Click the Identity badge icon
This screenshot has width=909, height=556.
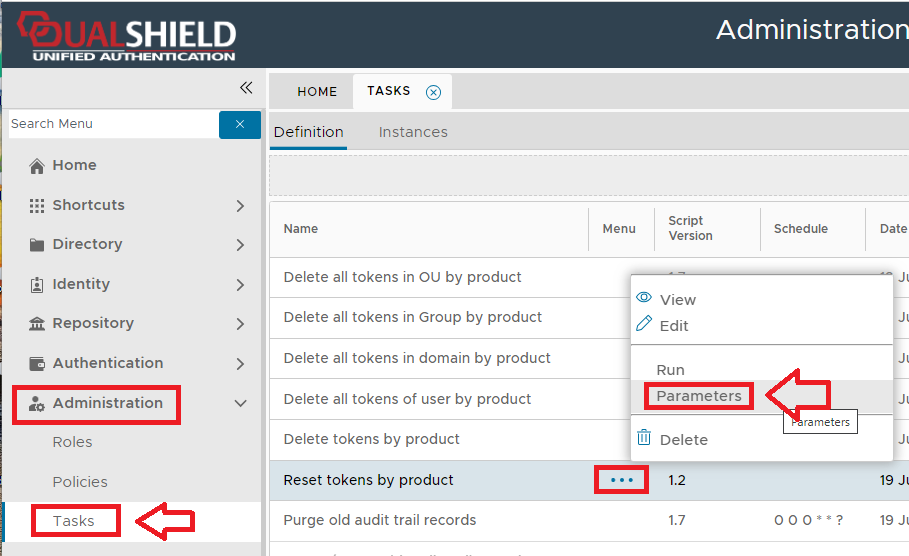pyautogui.click(x=37, y=284)
